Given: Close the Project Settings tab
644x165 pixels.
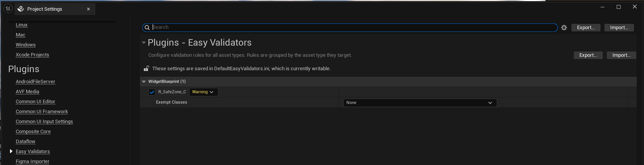Looking at the screenshot, I should pos(88,9).
